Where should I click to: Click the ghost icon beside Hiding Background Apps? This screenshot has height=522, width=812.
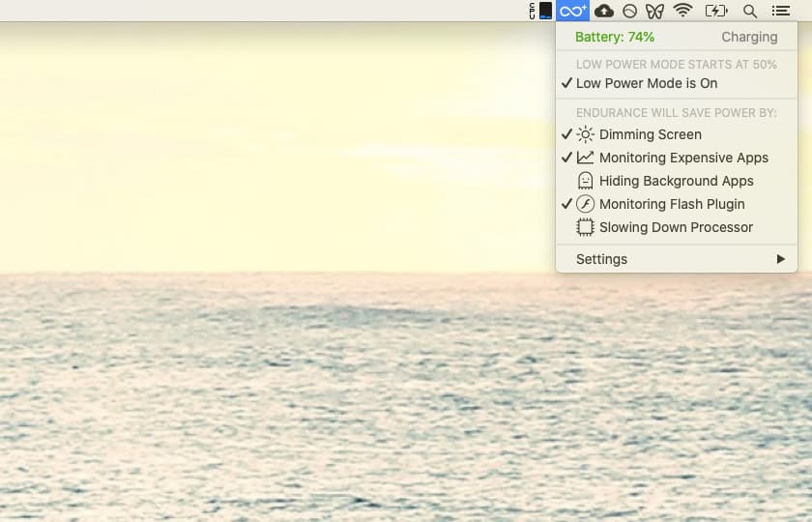pyautogui.click(x=585, y=181)
